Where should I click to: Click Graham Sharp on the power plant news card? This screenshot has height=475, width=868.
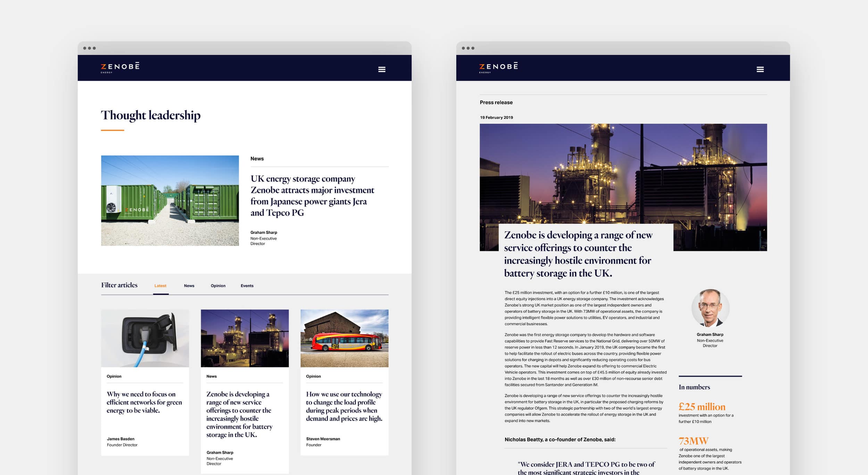point(220,452)
